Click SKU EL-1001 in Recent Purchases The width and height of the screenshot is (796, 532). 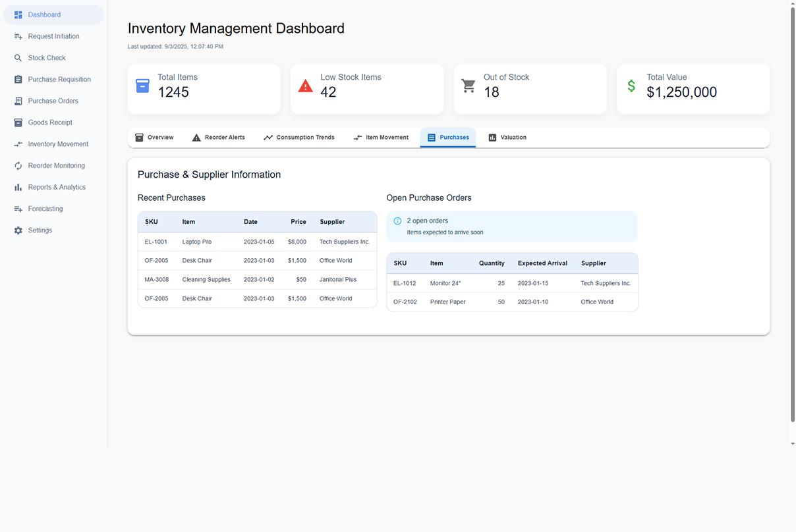pyautogui.click(x=156, y=242)
